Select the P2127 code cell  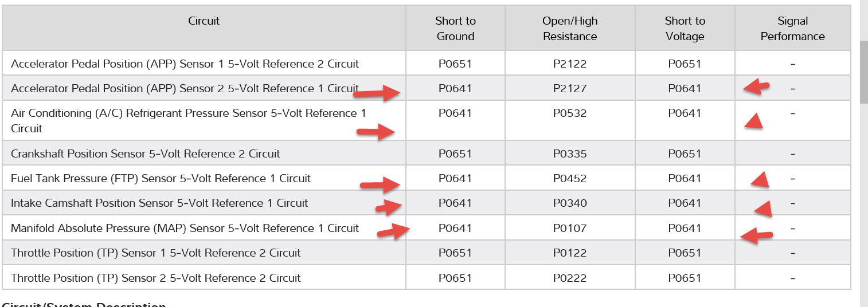(x=569, y=88)
